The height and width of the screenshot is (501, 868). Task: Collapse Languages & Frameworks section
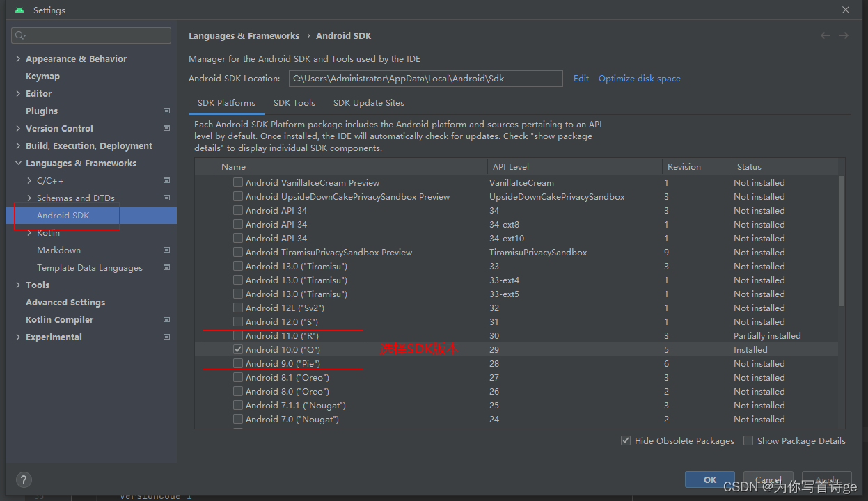pos(18,164)
